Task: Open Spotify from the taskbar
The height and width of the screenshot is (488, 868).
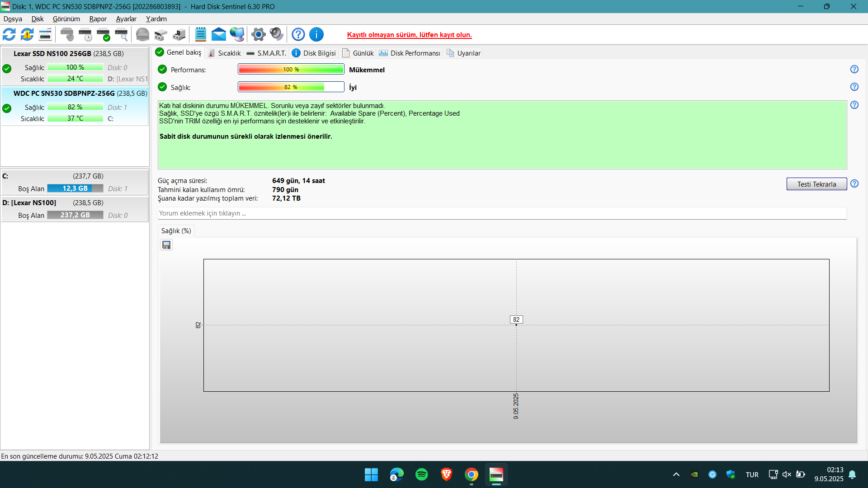Action: click(x=421, y=474)
